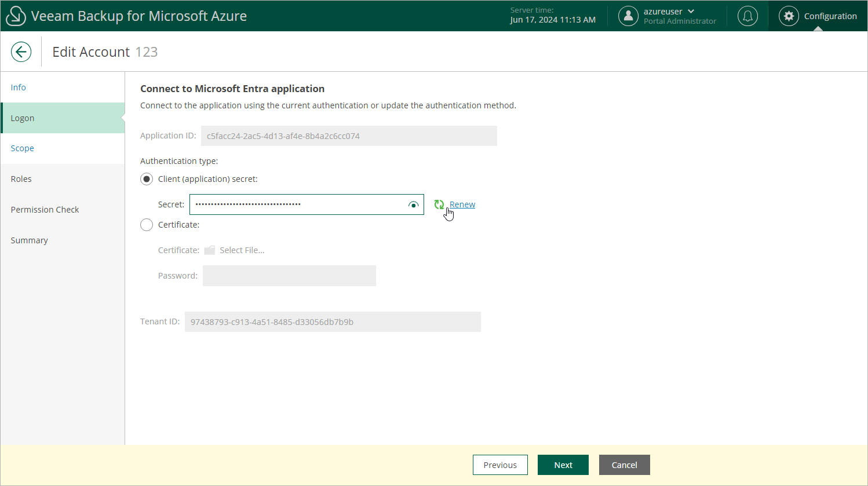868x486 pixels.
Task: Click the Next button
Action: tap(563, 465)
